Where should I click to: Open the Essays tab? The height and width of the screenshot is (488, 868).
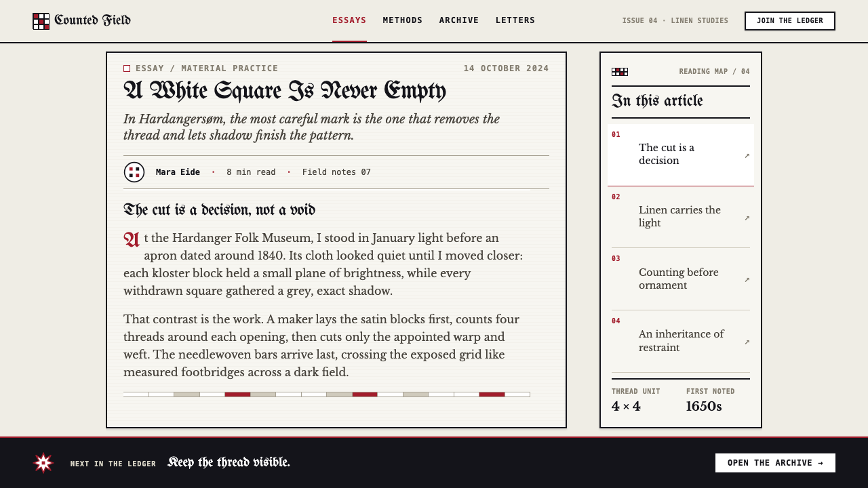(x=349, y=20)
